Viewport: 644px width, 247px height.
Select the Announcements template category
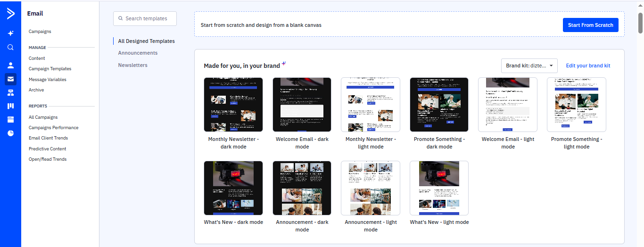point(138,53)
